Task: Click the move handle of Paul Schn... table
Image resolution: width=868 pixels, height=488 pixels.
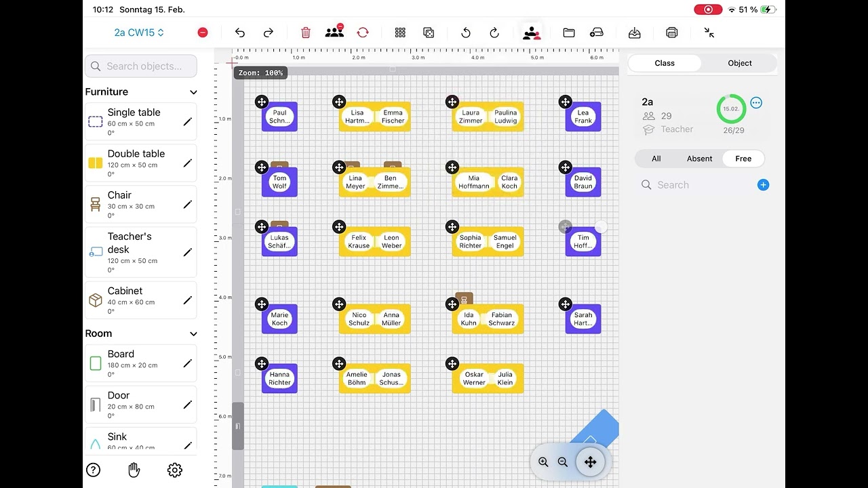Action: [262, 102]
